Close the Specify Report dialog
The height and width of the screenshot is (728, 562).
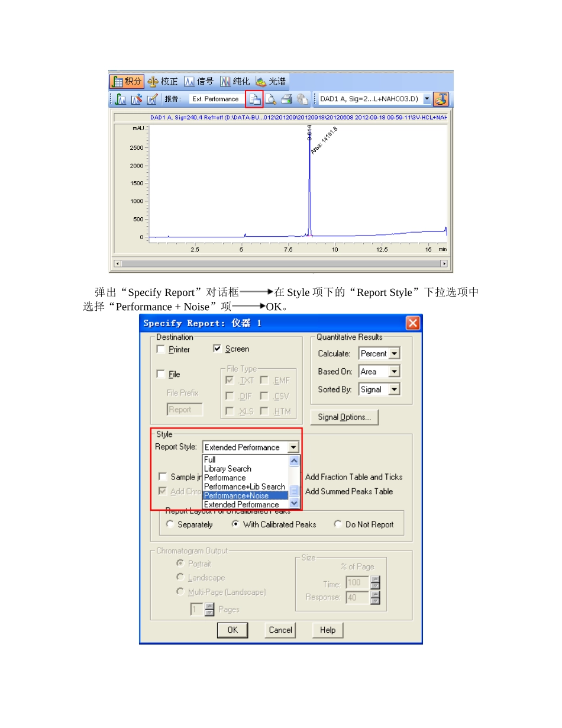(412, 323)
